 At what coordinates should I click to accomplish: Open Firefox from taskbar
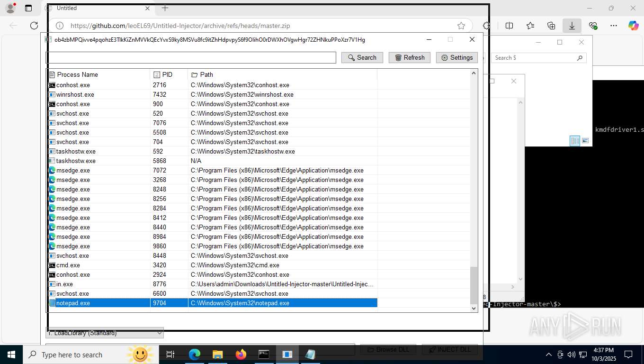241,355
